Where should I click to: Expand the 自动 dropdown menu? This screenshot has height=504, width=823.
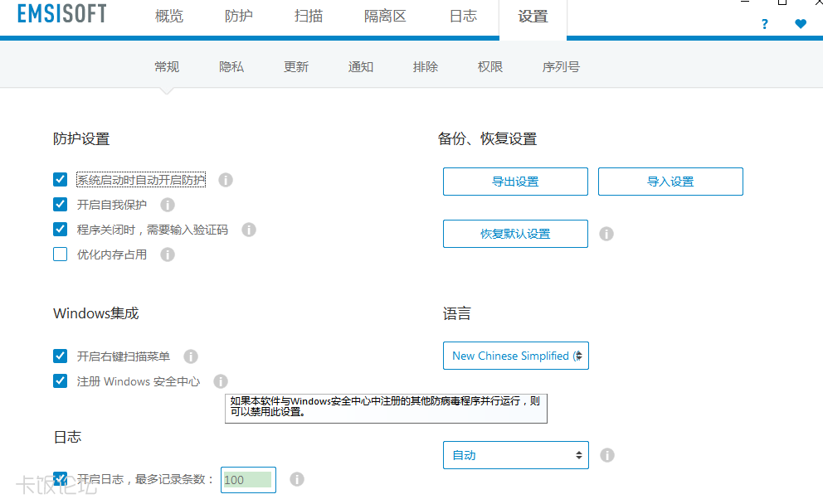coord(515,455)
